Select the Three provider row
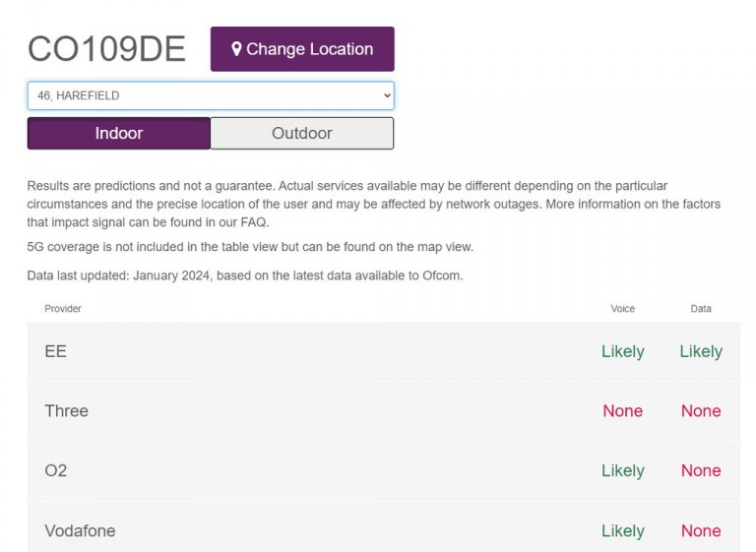The width and height of the screenshot is (756, 552). [x=384, y=411]
